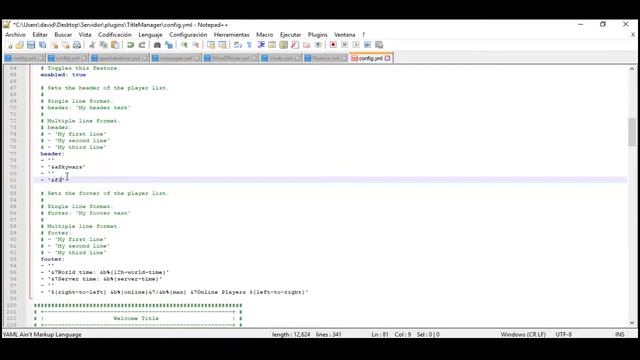This screenshot has height=360, width=640.
Task: Open the Plugins menu
Action: tap(318, 35)
